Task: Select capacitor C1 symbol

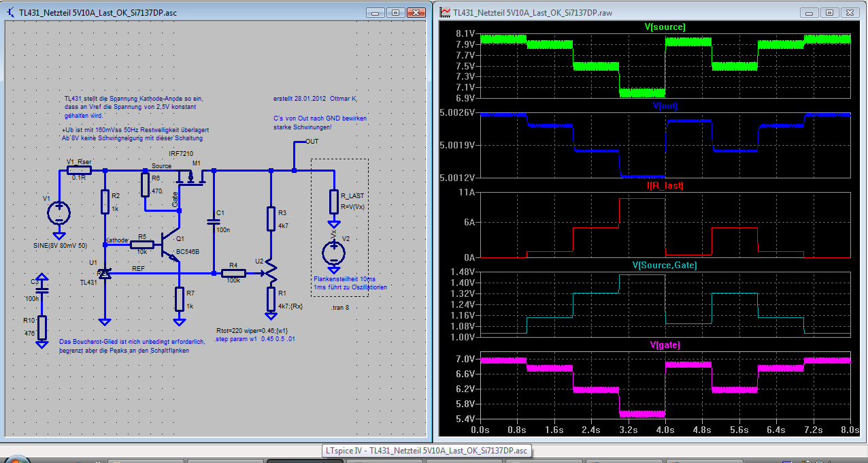Action: tap(214, 221)
